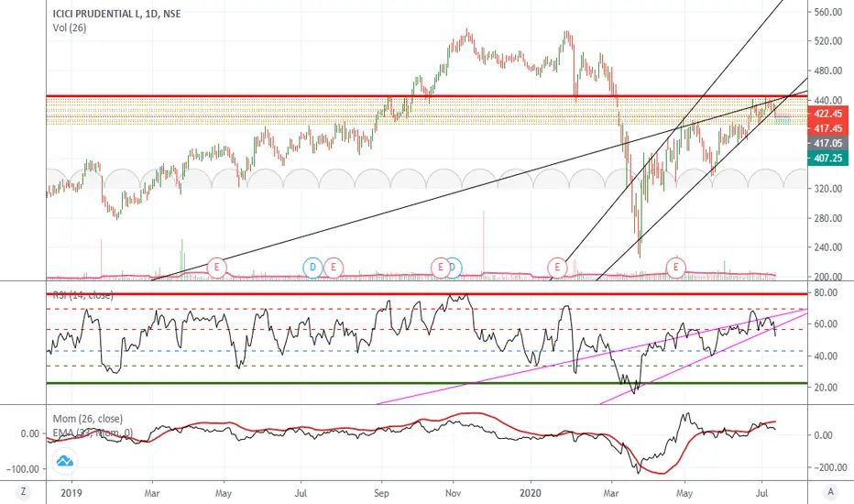Viewport: 854px width, 504px height.
Task: Click the Nov label on time axis
Action: [x=454, y=493]
